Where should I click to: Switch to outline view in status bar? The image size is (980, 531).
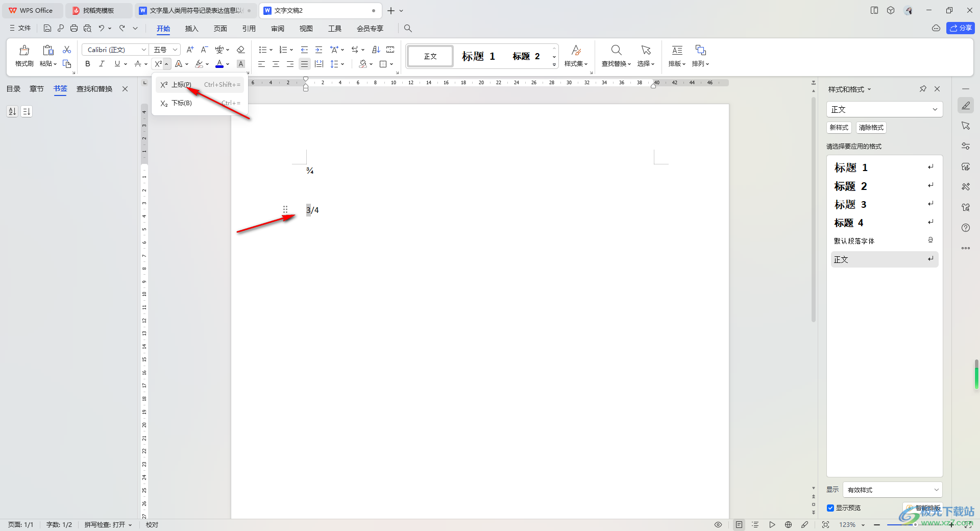click(x=755, y=524)
